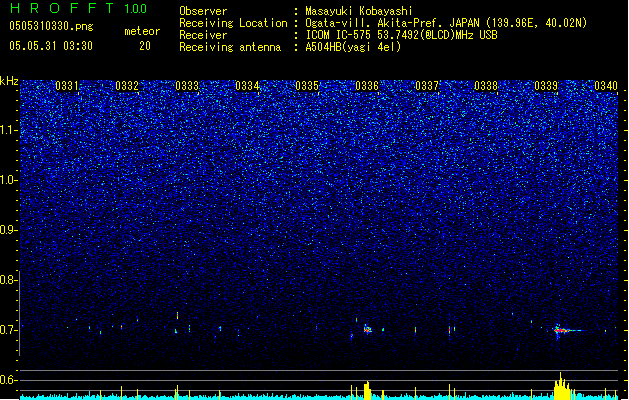Screen dimensions: 629x400
Task: Click the 0.8 frequency axis label
Action: [x=9, y=280]
